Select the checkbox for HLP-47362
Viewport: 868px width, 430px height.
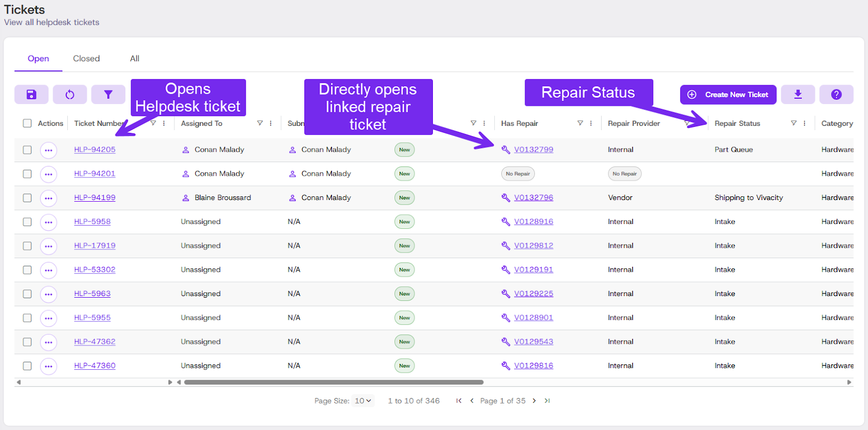[x=27, y=342]
